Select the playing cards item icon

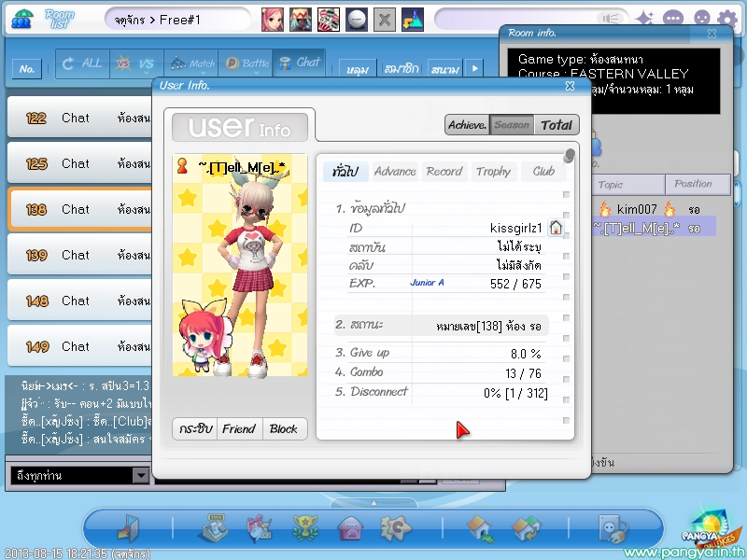coord(329,20)
